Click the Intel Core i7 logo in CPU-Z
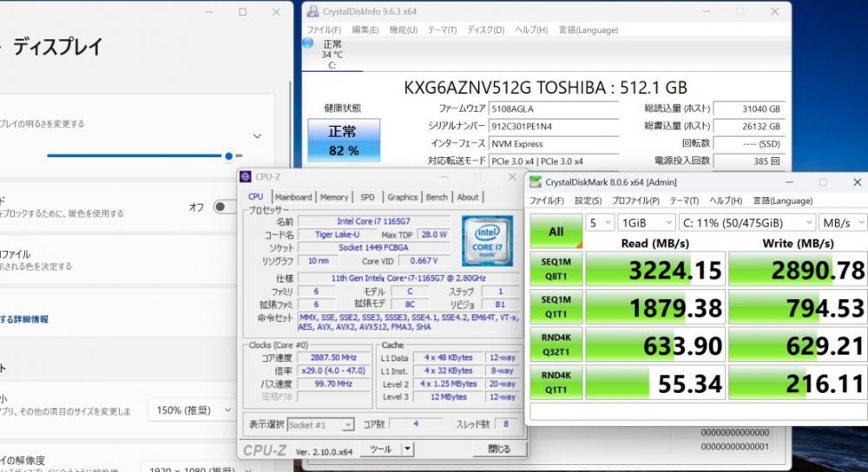The image size is (868, 472). click(x=487, y=240)
